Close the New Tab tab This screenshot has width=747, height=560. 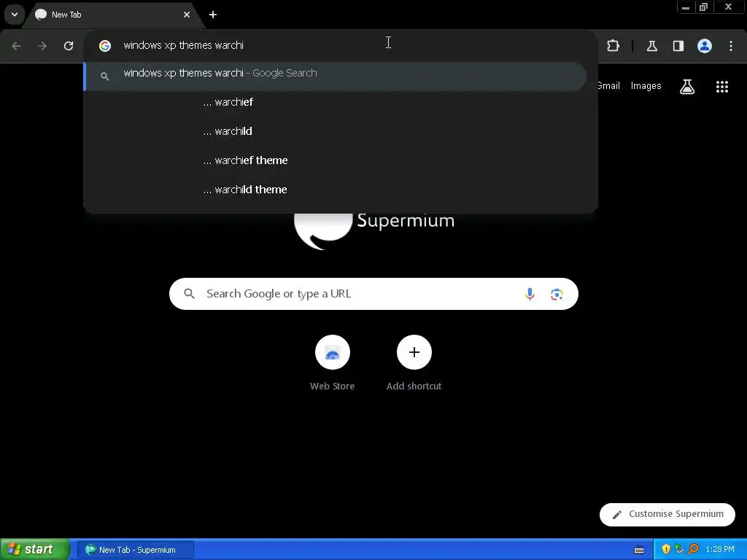[x=187, y=15]
